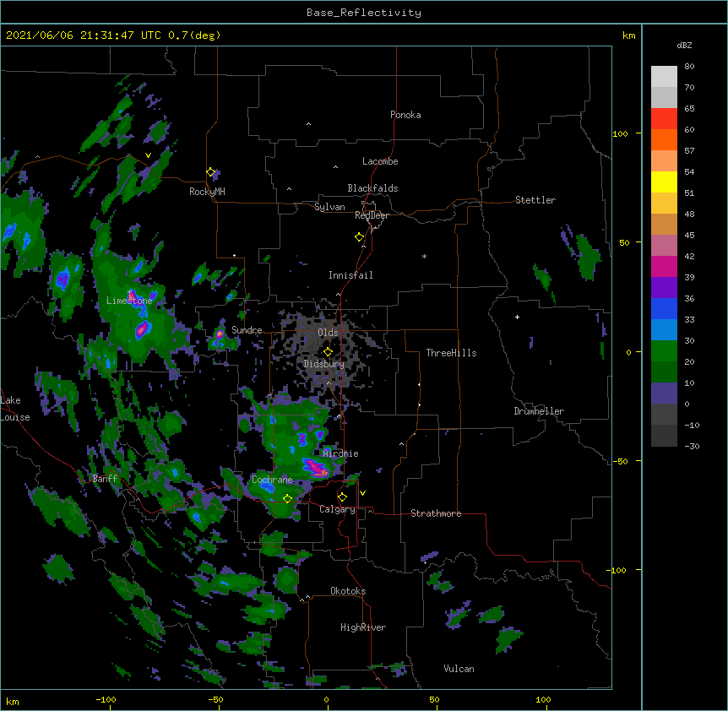Image resolution: width=728 pixels, height=711 pixels.
Task: Click the -100 tick on the vertical axis
Action: [x=617, y=570]
